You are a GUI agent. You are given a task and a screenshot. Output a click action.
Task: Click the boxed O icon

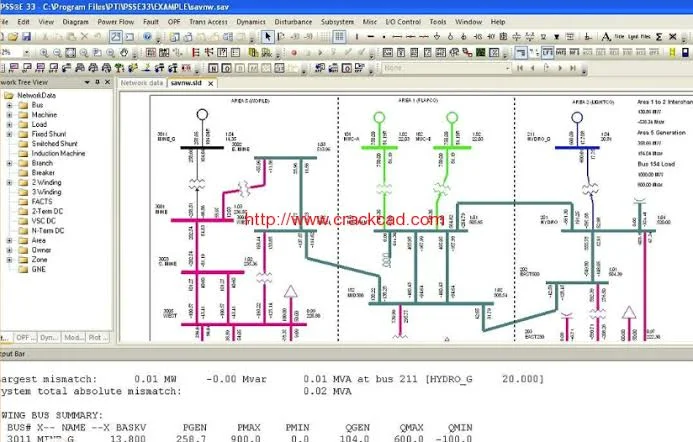tap(226, 69)
